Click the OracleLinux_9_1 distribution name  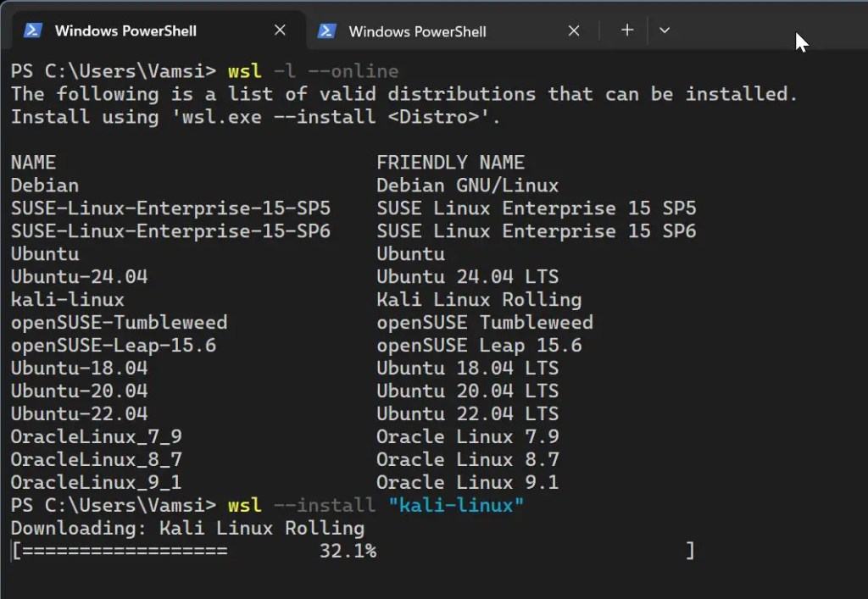pos(96,483)
